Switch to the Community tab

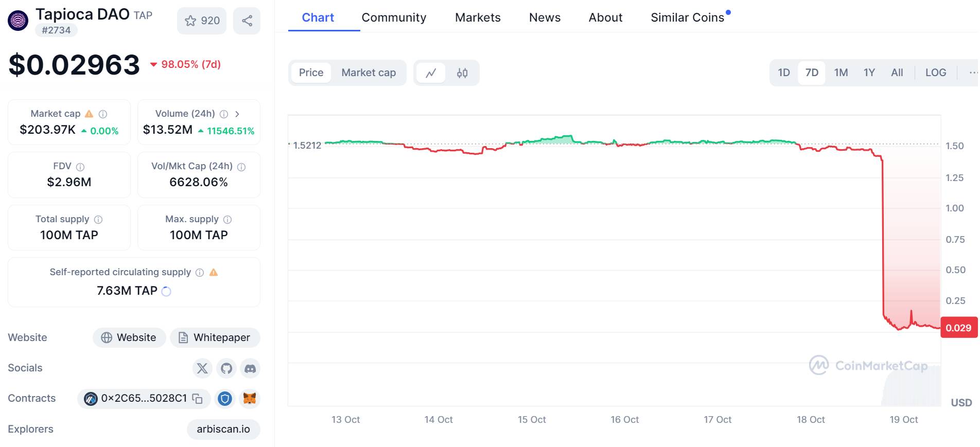[x=394, y=17]
